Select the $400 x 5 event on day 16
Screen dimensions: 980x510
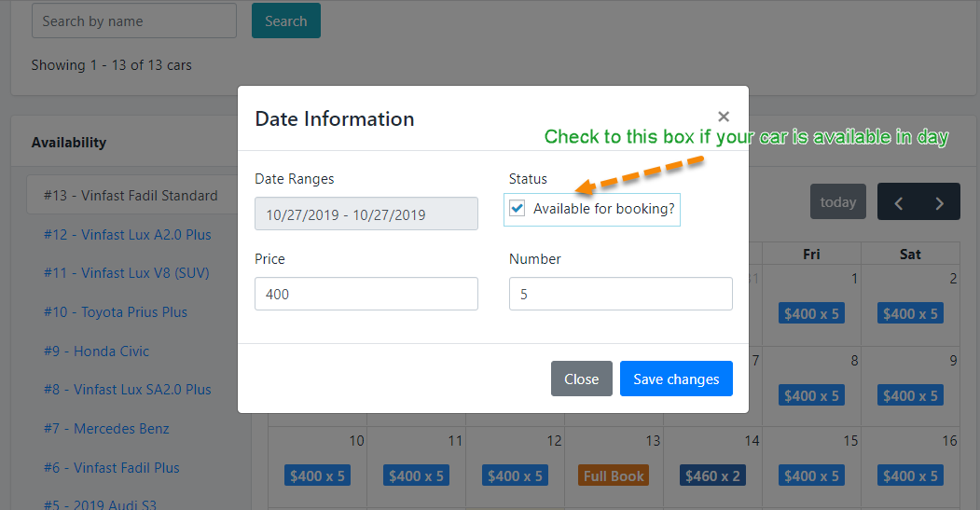(x=910, y=476)
